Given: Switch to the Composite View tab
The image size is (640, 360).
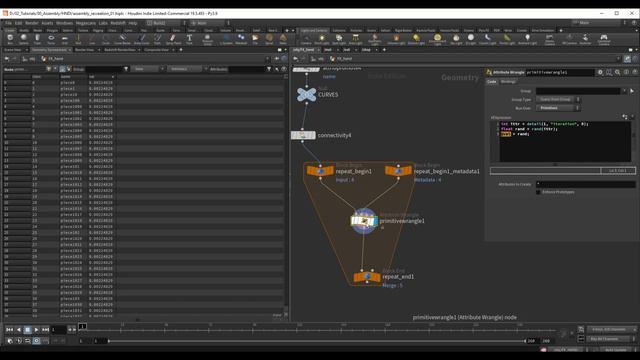Looking at the screenshot, I should [x=156, y=50].
